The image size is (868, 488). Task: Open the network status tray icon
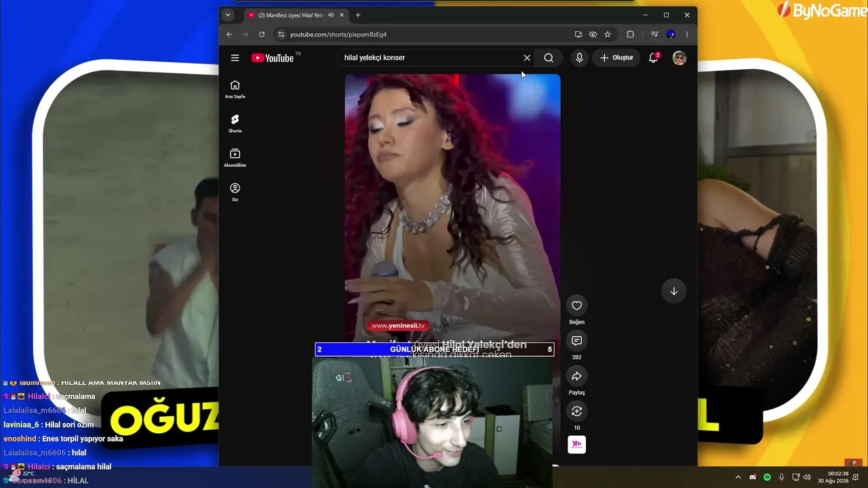(795, 477)
